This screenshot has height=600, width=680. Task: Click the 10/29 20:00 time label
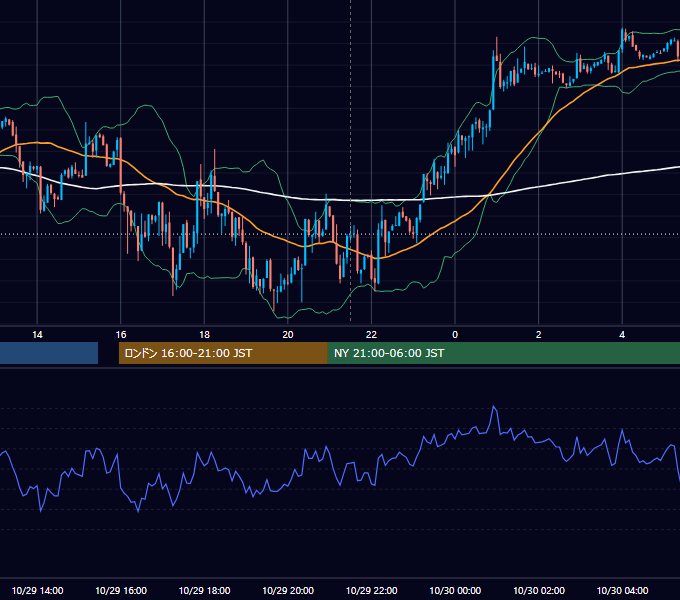coord(288,590)
